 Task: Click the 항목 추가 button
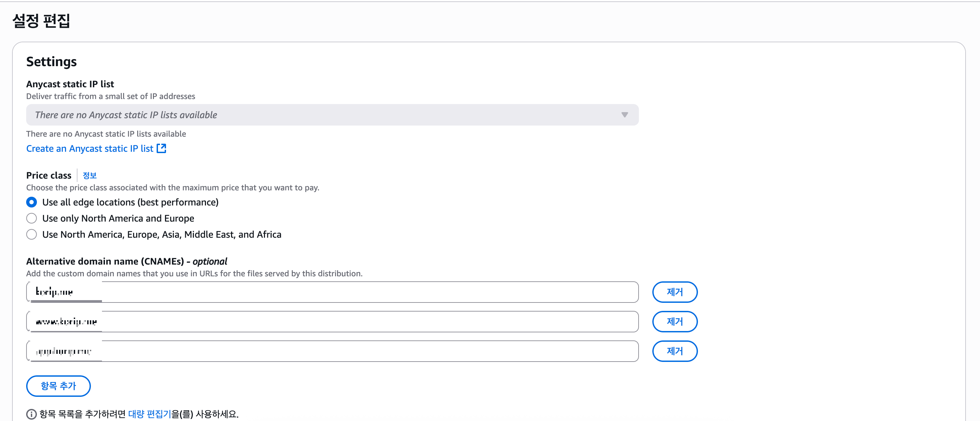click(x=58, y=386)
